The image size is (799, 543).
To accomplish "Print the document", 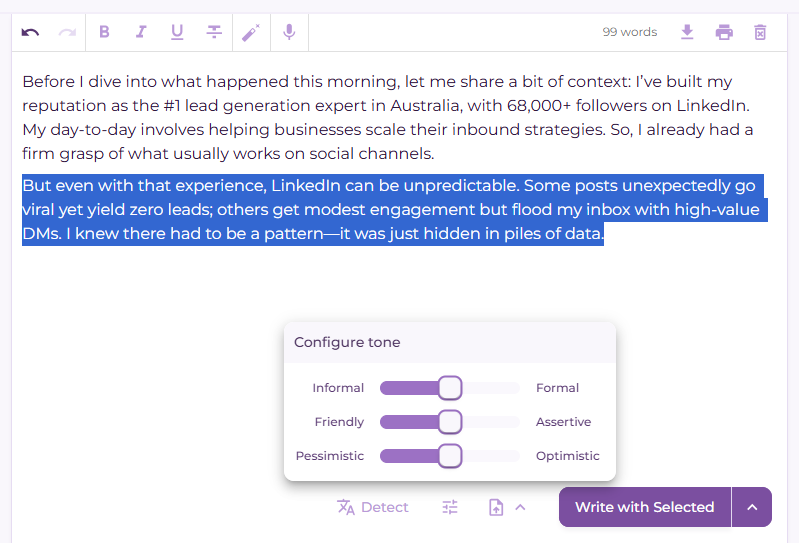I will pos(724,32).
